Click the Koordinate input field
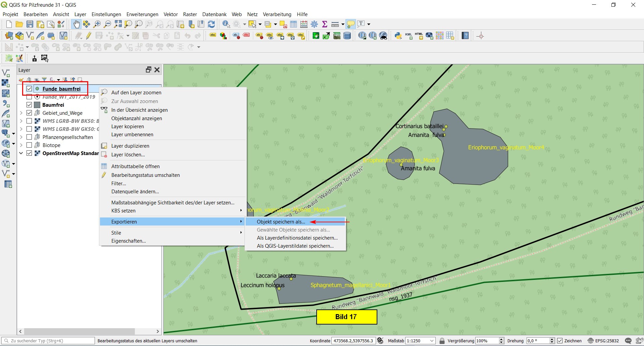This screenshot has height=346, width=644. (x=353, y=341)
